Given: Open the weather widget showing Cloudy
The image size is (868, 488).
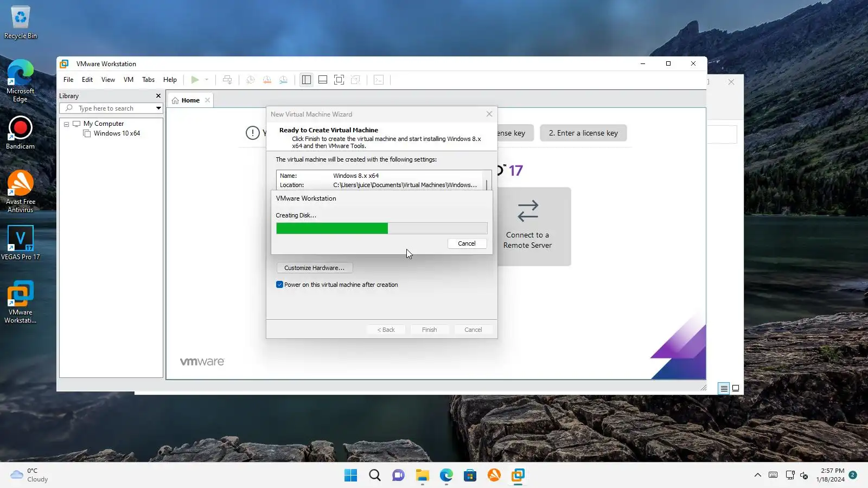Looking at the screenshot, I should 30,475.
